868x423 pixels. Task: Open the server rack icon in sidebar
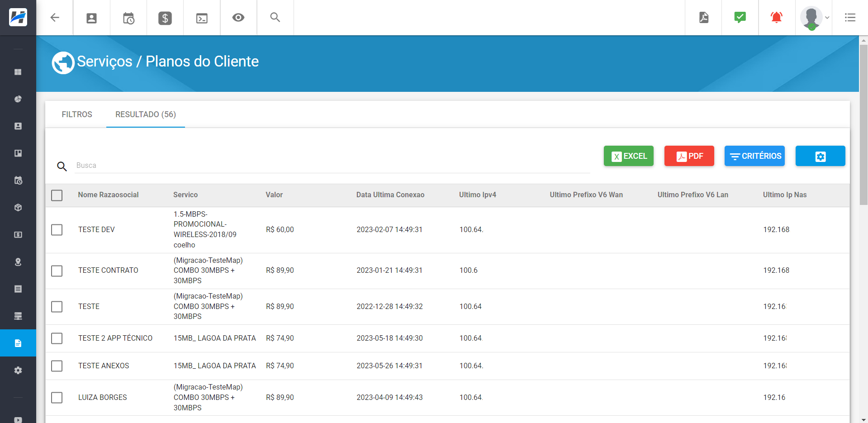coord(18,316)
